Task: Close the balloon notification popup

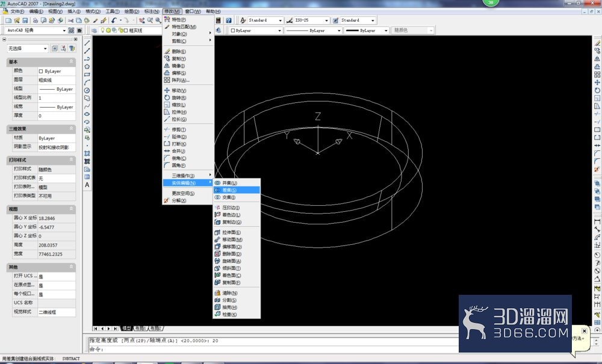Action: (x=585, y=331)
